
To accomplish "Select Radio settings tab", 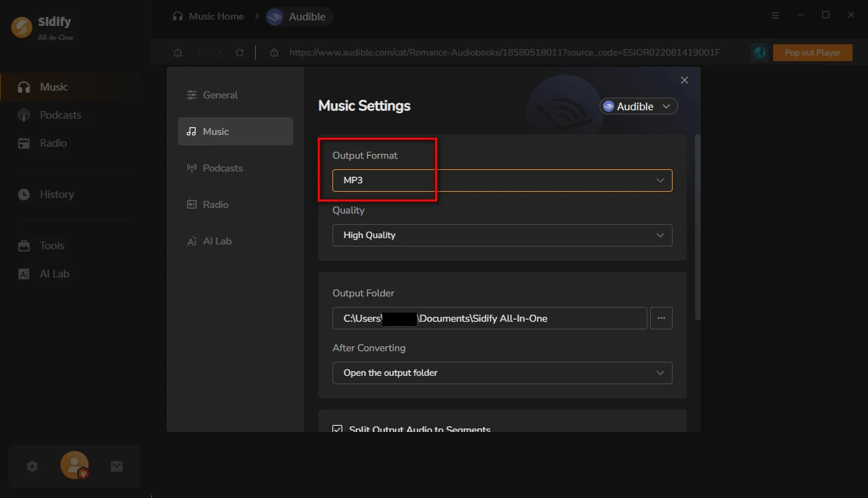I will click(x=235, y=204).
